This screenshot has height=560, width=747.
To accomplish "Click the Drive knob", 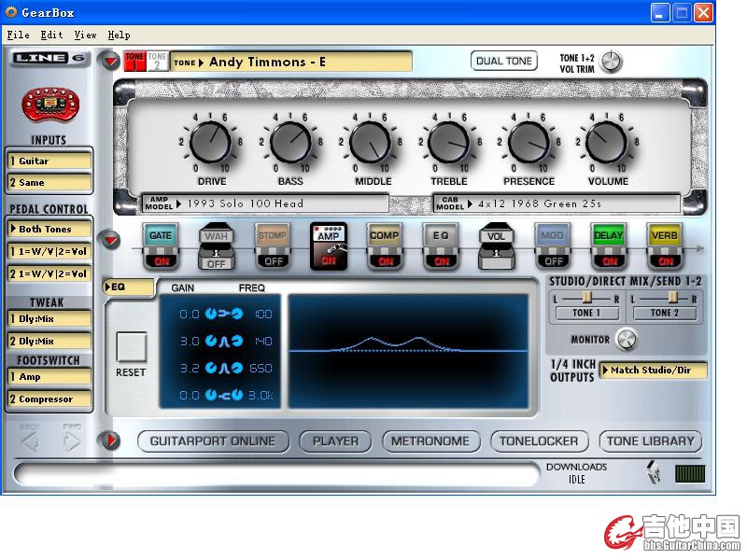I will coord(211,142).
